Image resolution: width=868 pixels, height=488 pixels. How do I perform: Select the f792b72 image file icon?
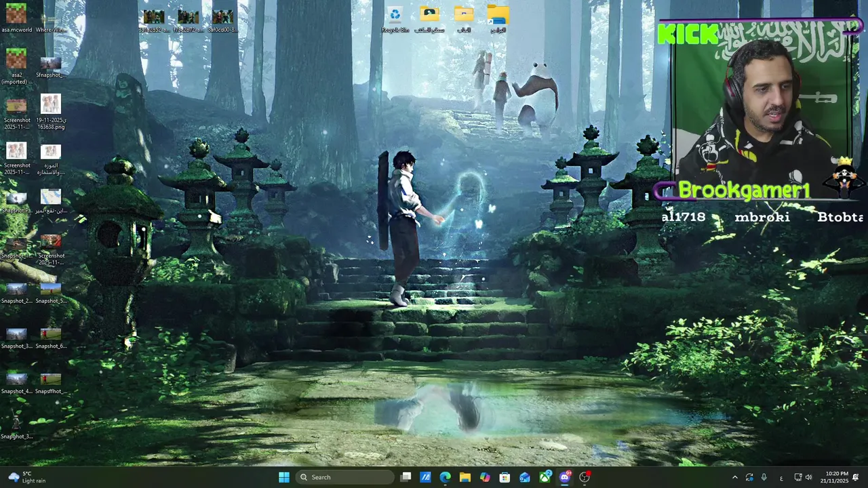point(188,20)
